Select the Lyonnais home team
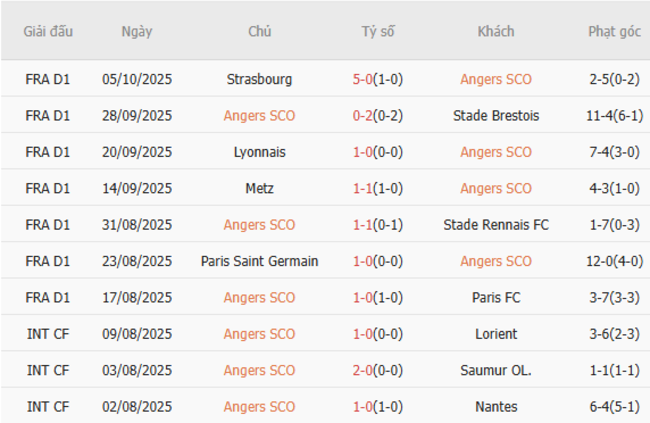650x423 pixels. (259, 152)
